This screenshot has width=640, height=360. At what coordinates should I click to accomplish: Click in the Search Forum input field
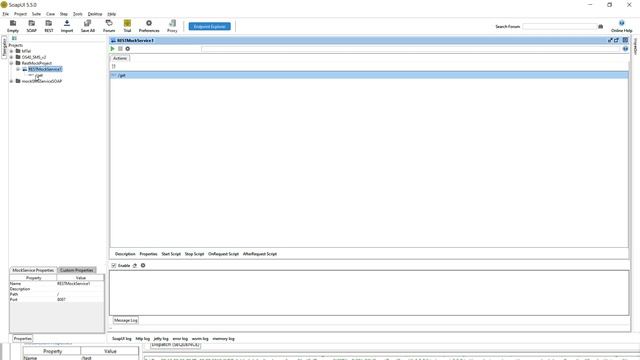559,27
